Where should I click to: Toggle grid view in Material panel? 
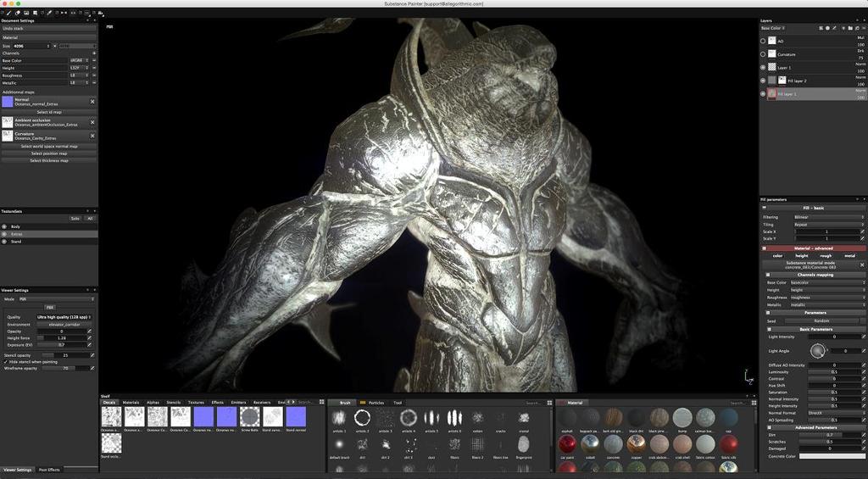point(754,403)
